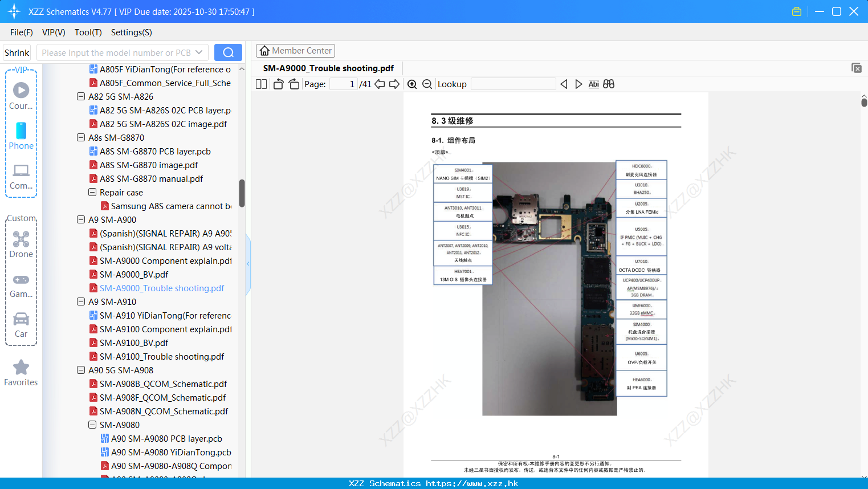Click the page number field
Screen dimensions: 868x489
[344, 84]
